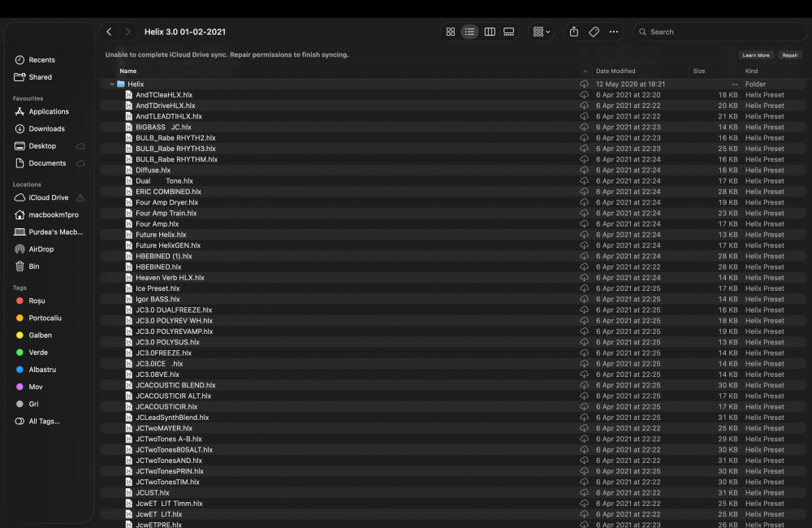This screenshot has height=528, width=812.
Task: Filter by the Gri gray tag
Action: point(33,405)
